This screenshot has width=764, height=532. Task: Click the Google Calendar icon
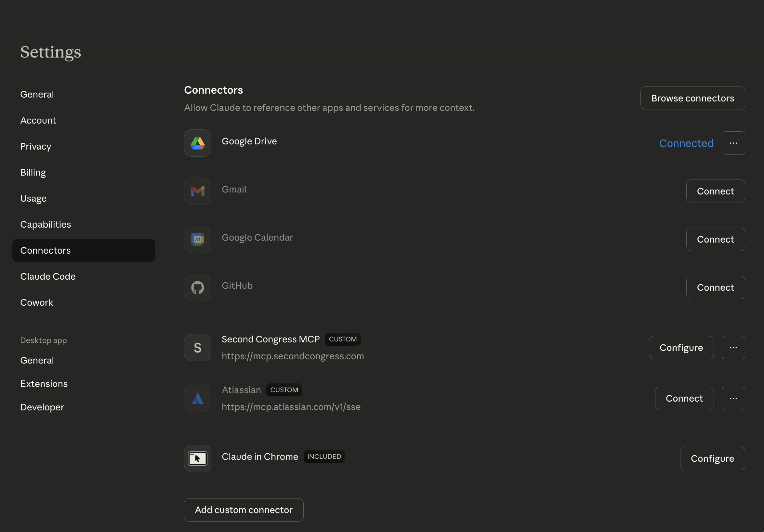tap(198, 239)
